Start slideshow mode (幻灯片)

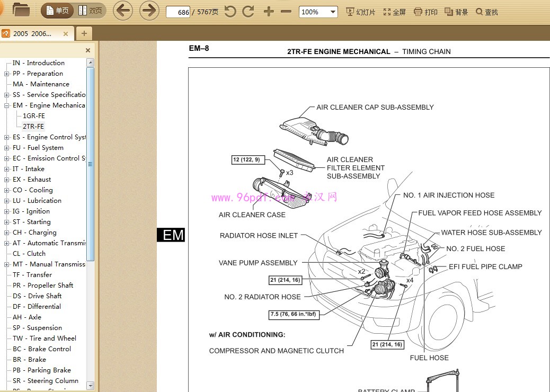click(x=361, y=12)
